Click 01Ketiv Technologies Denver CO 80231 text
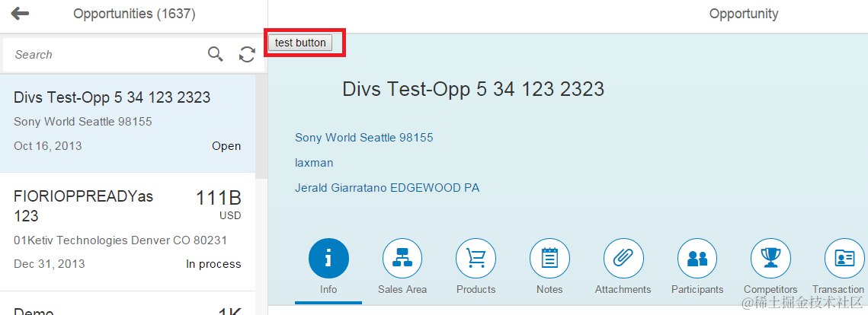The width and height of the screenshot is (868, 315). 120,240
